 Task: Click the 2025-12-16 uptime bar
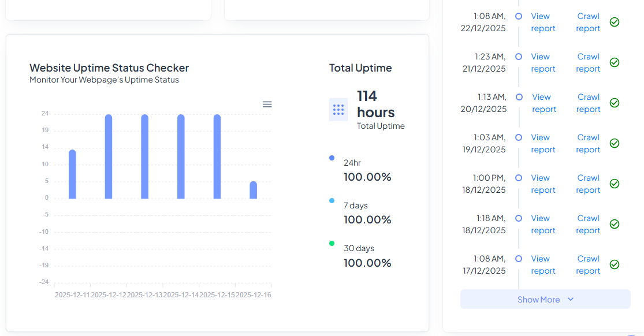click(x=253, y=191)
